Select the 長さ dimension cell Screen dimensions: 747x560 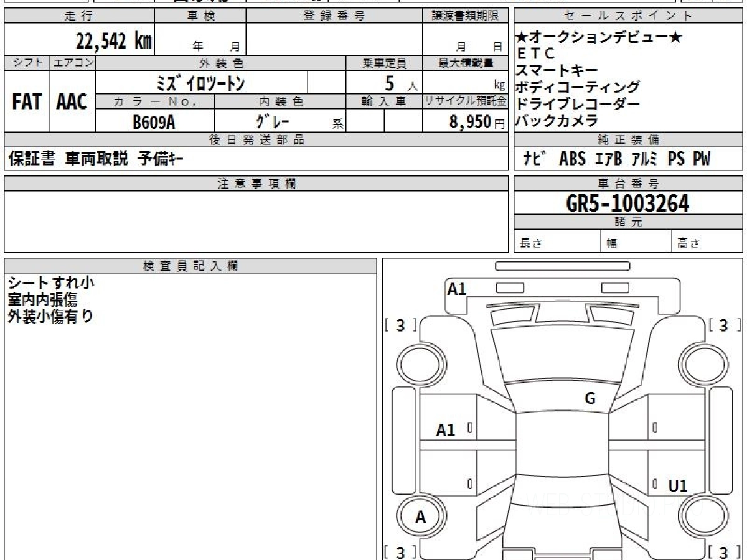558,241
